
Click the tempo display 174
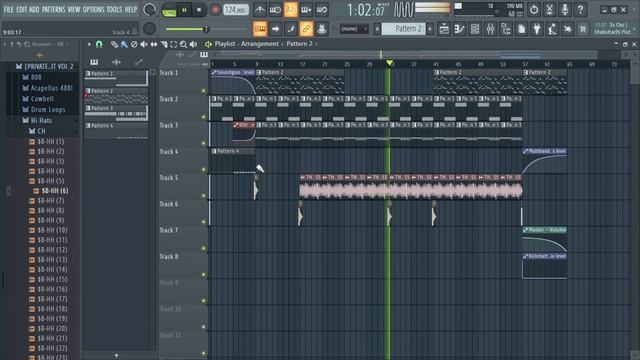pos(236,9)
